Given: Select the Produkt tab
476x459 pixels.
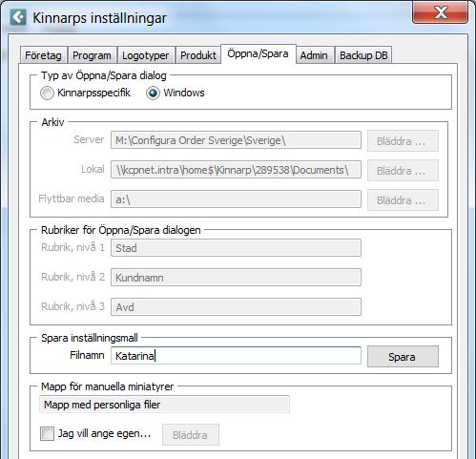Looking at the screenshot, I should (x=198, y=55).
